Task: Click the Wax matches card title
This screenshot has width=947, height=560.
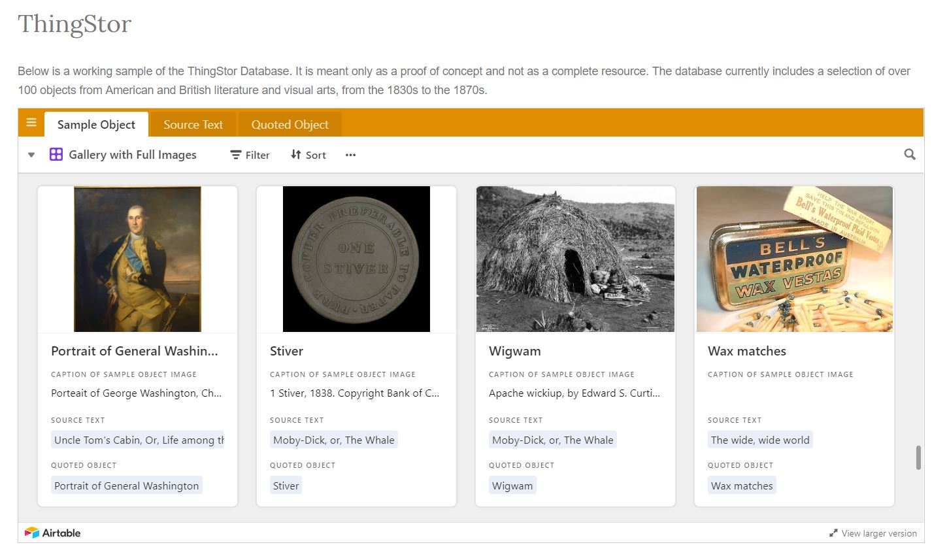Action: [x=747, y=351]
